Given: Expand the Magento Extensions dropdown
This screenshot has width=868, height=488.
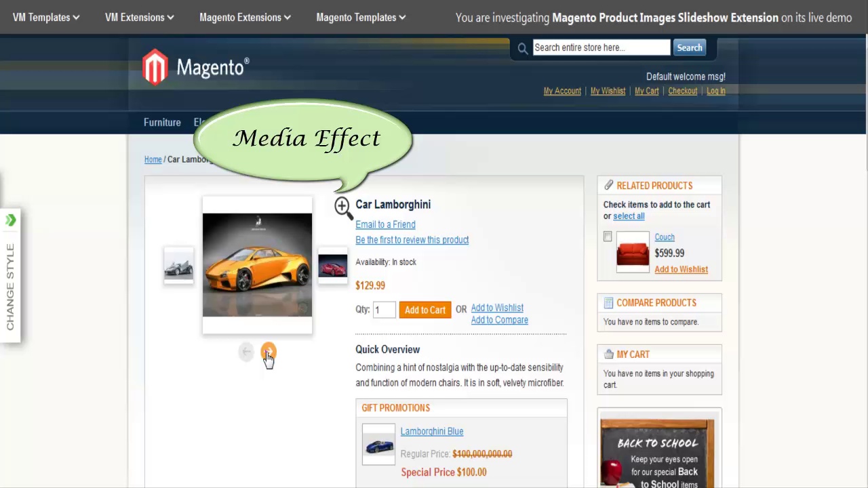Looking at the screenshot, I should [245, 17].
